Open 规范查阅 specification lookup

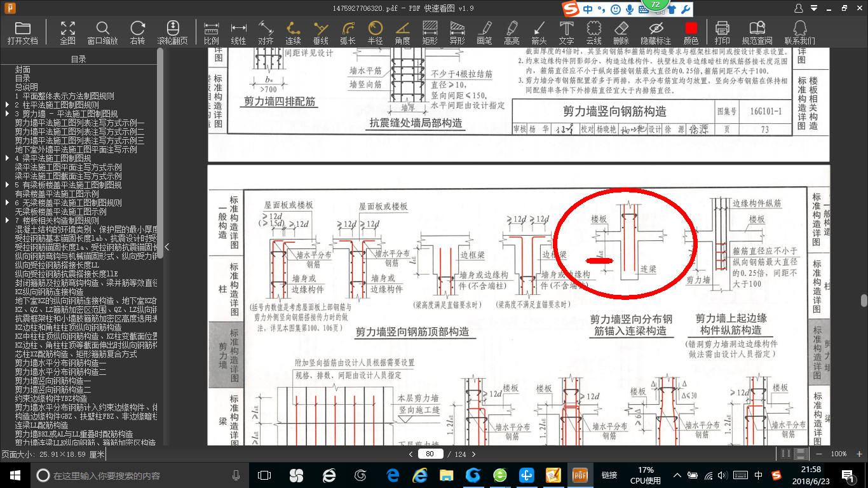click(x=757, y=32)
